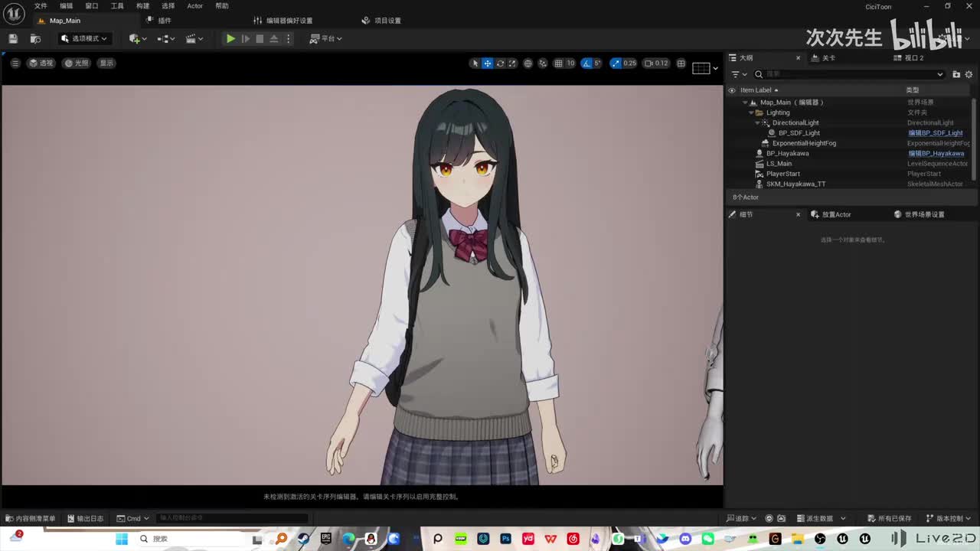Select the ExponentialHeightFog actor
The height and width of the screenshot is (551, 980).
point(804,143)
